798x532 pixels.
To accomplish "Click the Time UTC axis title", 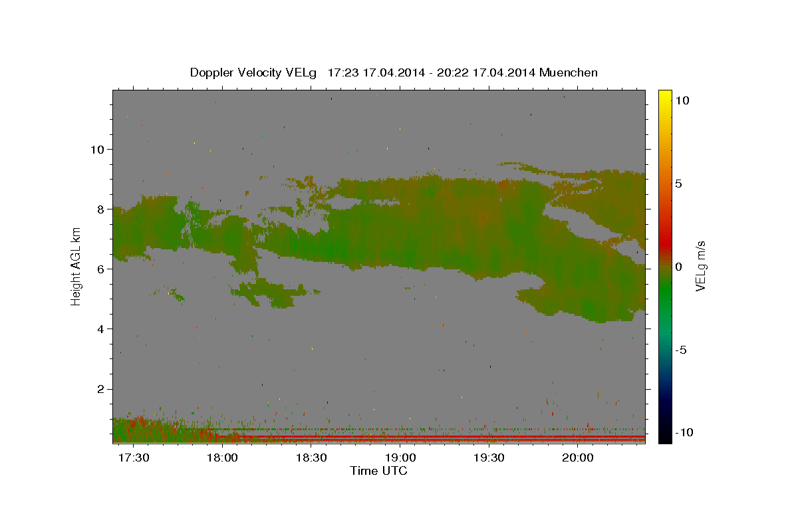I will pyautogui.click(x=378, y=471).
